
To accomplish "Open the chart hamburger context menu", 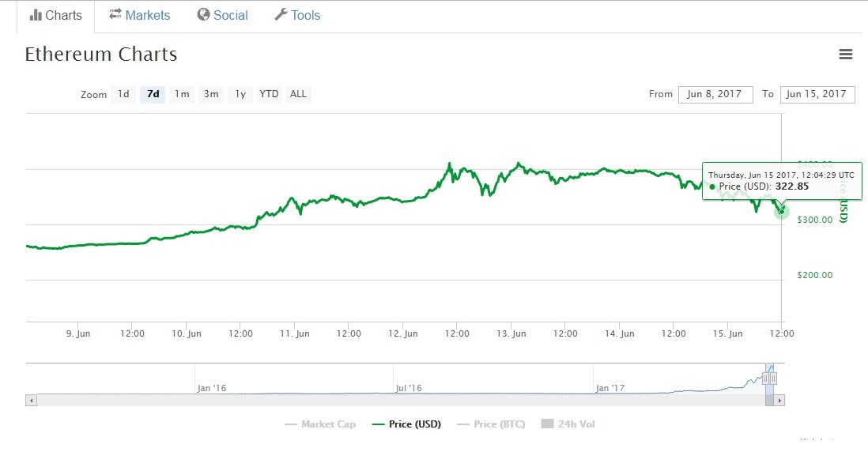I will tap(846, 55).
